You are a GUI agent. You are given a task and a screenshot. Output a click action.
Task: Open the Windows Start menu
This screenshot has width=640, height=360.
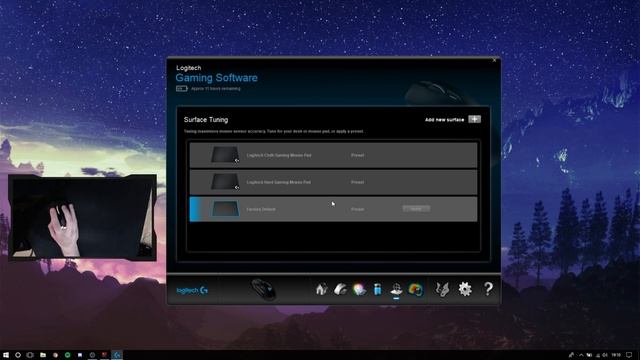point(6,355)
